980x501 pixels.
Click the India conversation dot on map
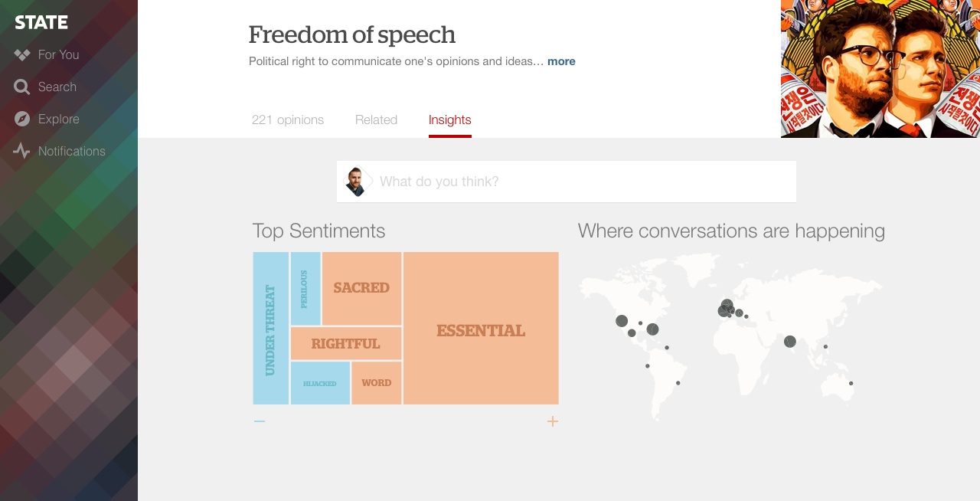790,342
